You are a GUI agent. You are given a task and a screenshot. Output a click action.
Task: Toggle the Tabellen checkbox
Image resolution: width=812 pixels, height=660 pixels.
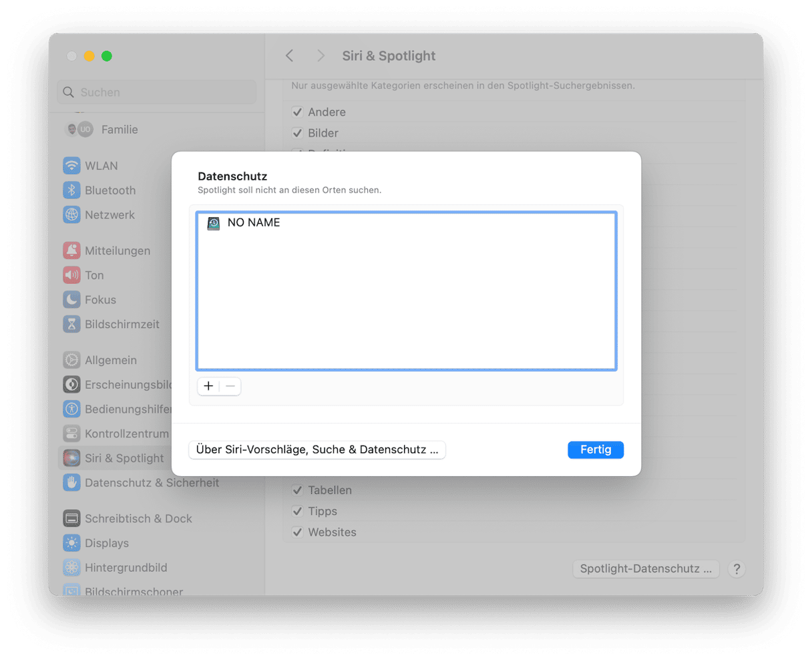297,490
